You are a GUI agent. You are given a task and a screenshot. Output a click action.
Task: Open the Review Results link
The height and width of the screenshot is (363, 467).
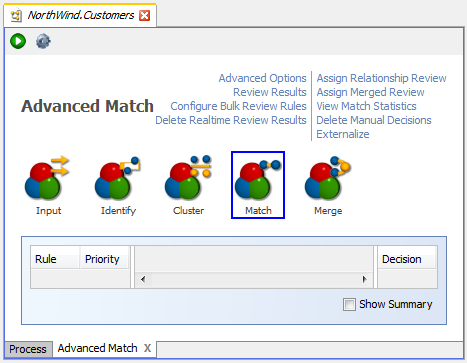click(270, 92)
